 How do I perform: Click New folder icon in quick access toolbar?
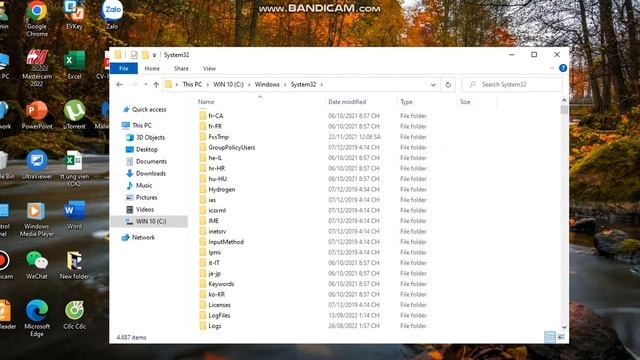pyautogui.click(x=145, y=55)
